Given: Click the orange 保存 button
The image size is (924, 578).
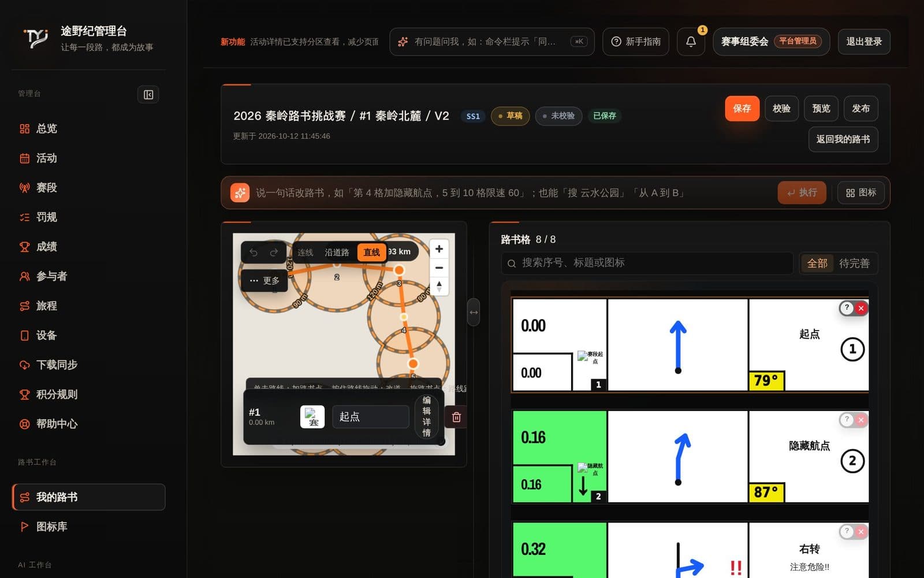Looking at the screenshot, I should pyautogui.click(x=742, y=108).
